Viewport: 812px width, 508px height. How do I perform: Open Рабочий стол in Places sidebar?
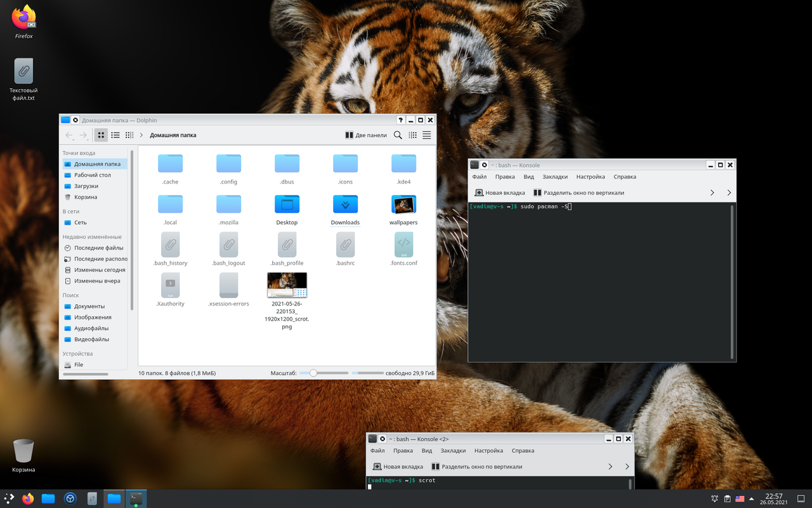[94, 175]
